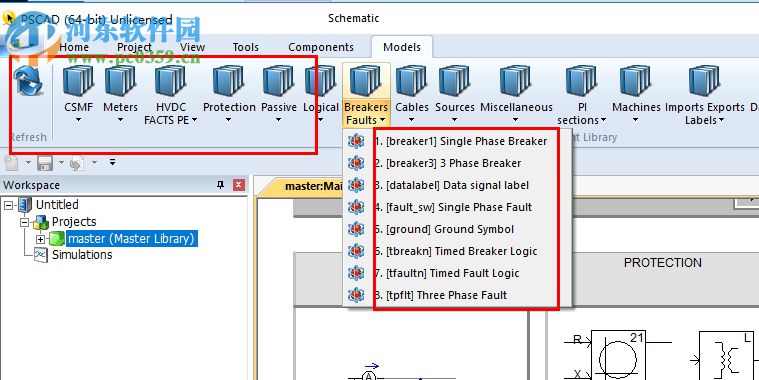The image size is (759, 380).
Task: Click the Refresh icon in the ribbon
Action: click(29, 81)
